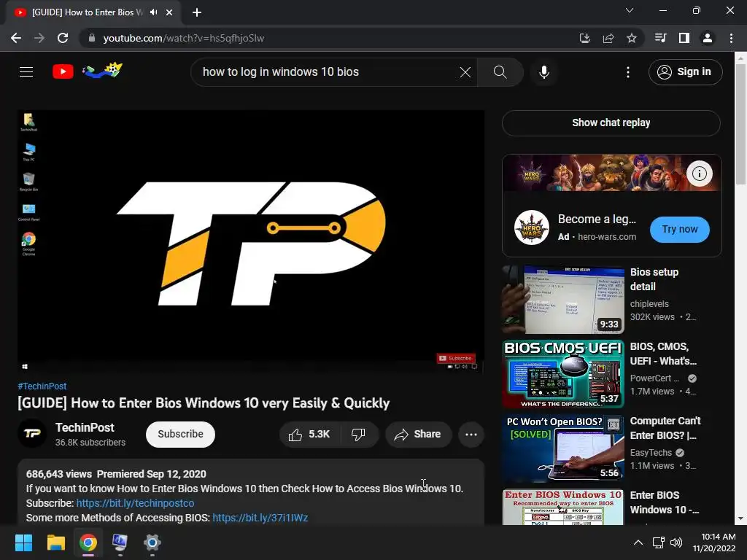Screen dimensions: 747x560
Task: Click the #TechinPost hashtag
Action: pyautogui.click(x=42, y=386)
